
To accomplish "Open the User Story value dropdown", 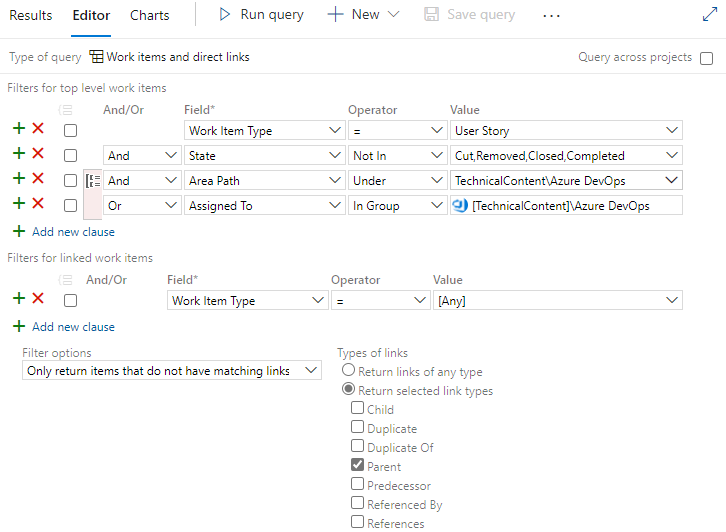I will click(566, 131).
